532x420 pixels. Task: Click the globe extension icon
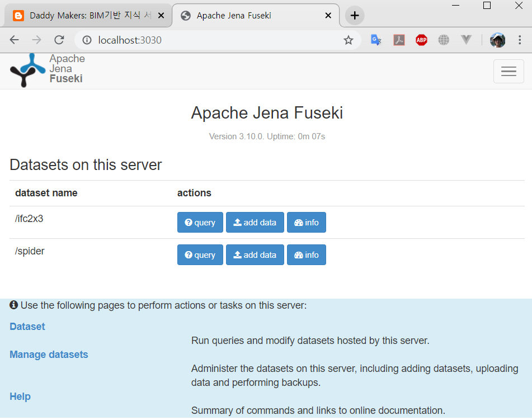[x=444, y=40]
